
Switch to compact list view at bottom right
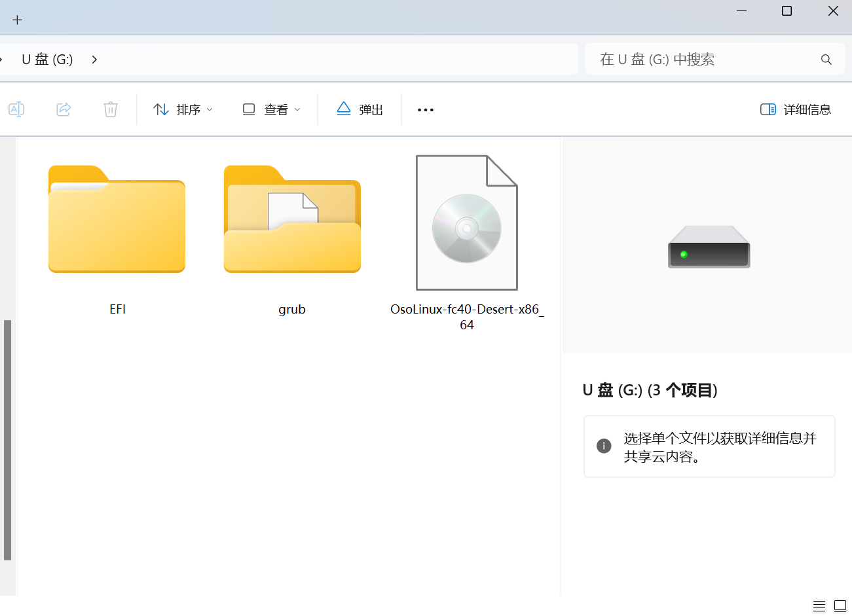[x=819, y=606]
